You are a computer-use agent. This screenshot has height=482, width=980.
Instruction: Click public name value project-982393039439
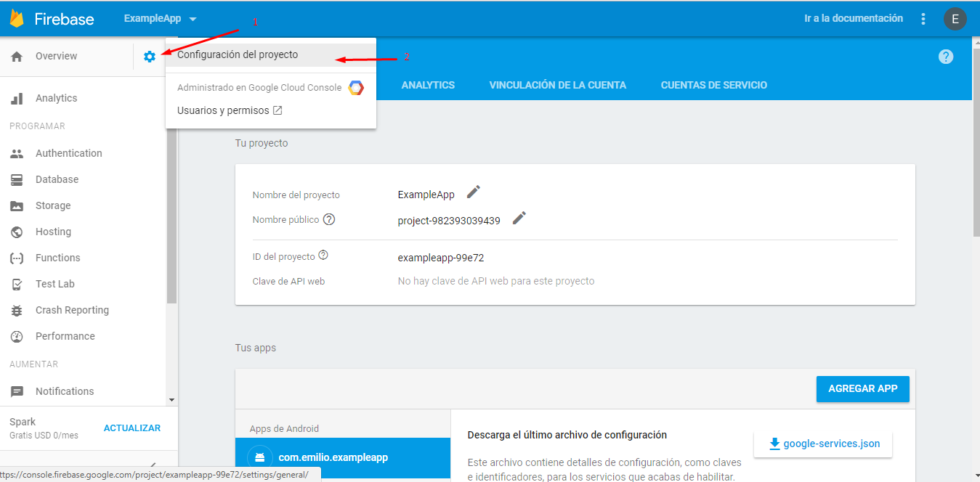click(x=449, y=221)
